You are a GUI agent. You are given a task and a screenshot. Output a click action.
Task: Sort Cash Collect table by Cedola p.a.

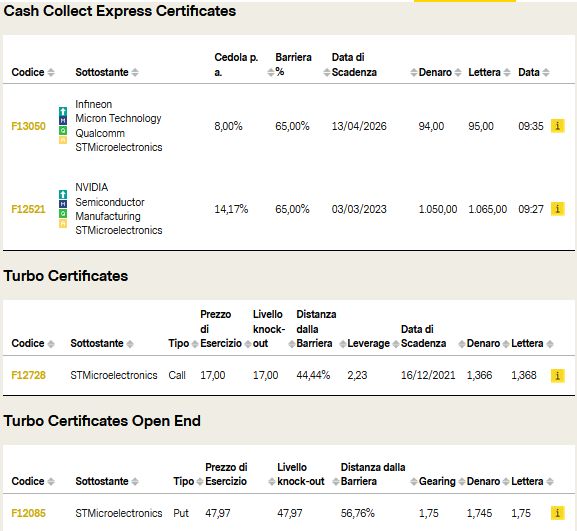click(270, 72)
